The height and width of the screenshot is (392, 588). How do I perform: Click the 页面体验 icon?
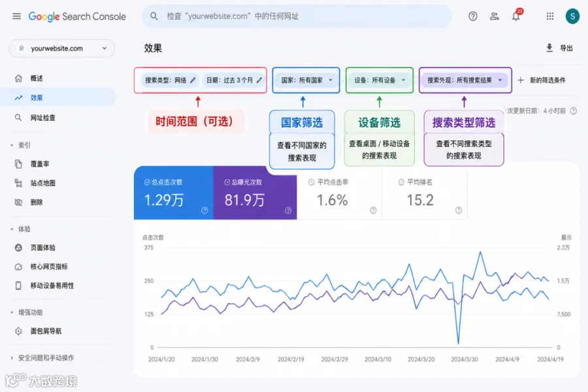[x=18, y=248]
